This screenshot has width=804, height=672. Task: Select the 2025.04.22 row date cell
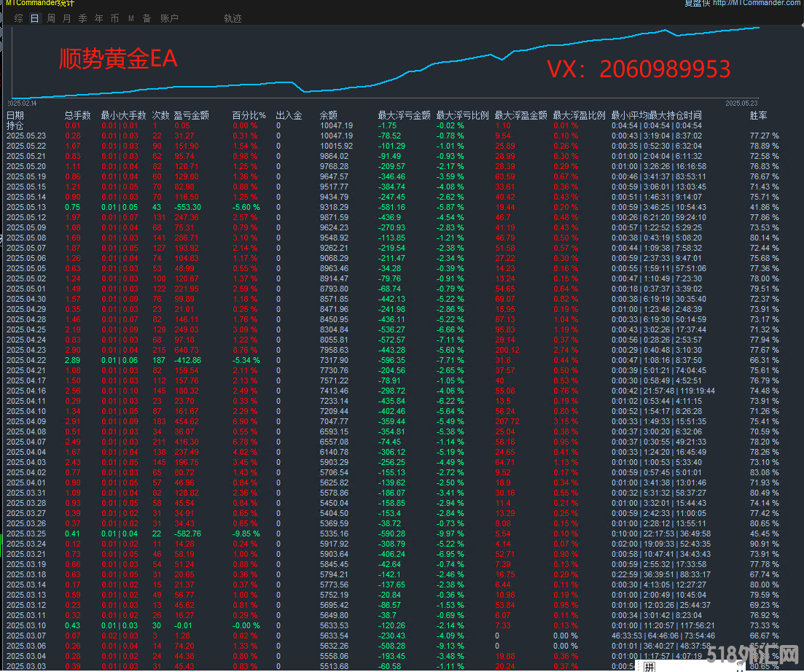pos(26,360)
